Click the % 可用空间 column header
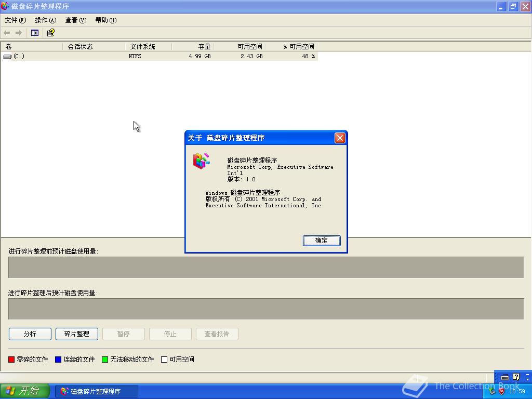532x399 pixels. click(291, 46)
